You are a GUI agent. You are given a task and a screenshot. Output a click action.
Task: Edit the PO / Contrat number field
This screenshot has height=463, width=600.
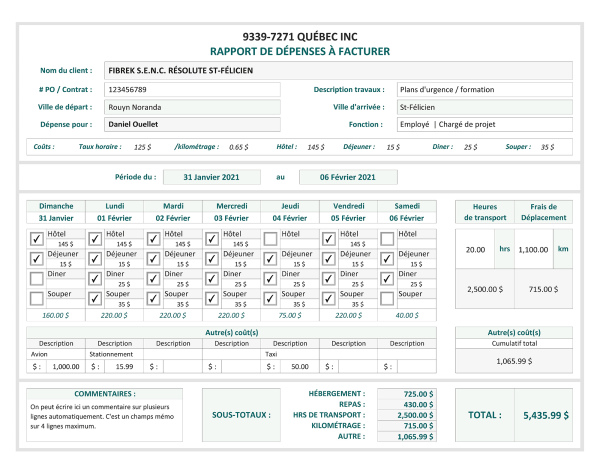(191, 89)
